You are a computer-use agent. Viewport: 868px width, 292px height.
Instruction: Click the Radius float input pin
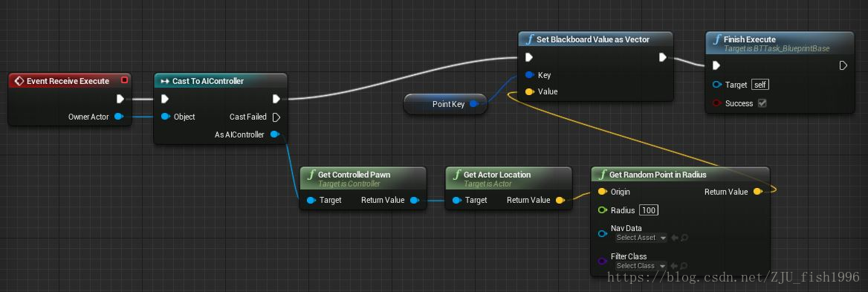tap(602, 210)
